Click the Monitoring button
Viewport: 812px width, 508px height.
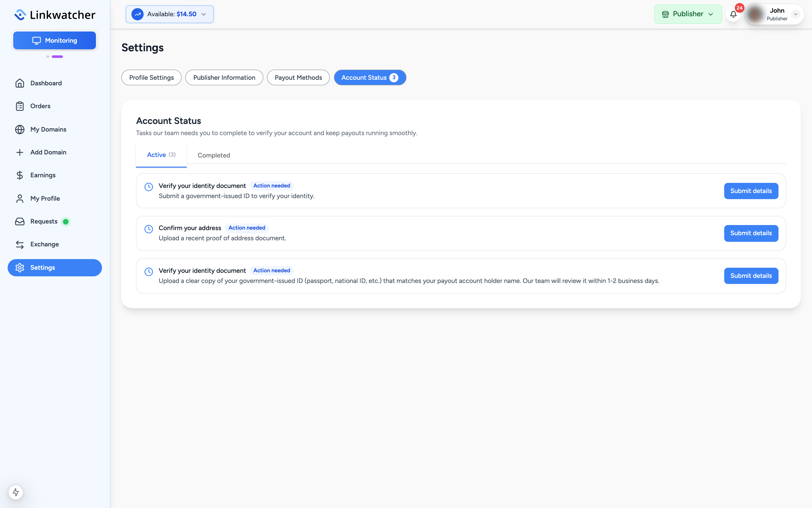(55, 40)
